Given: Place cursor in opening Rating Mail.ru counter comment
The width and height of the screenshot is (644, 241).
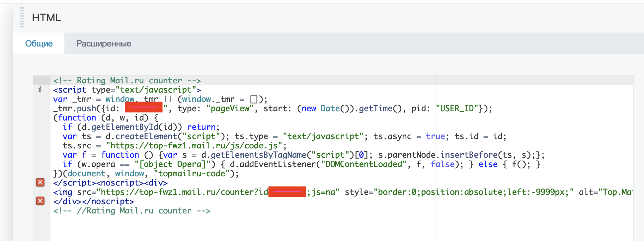Looking at the screenshot, I should 127,81.
